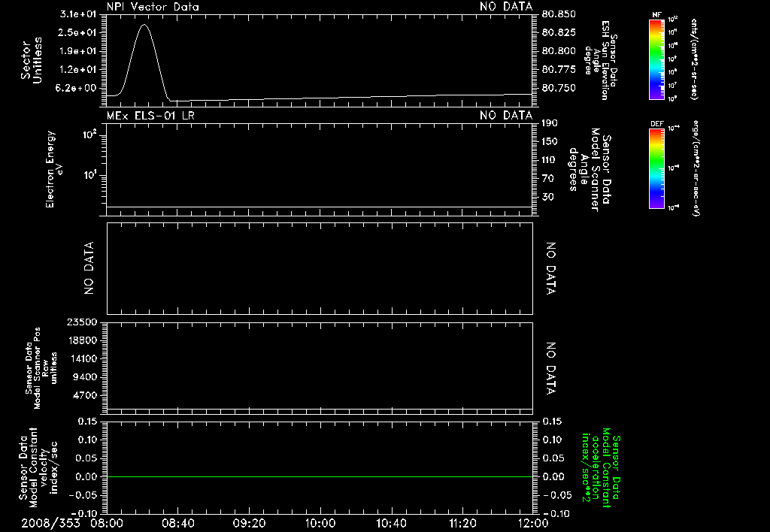The width and height of the screenshot is (770, 532).
Task: Click the '80.850' elevation tick label
Action: 559,14
